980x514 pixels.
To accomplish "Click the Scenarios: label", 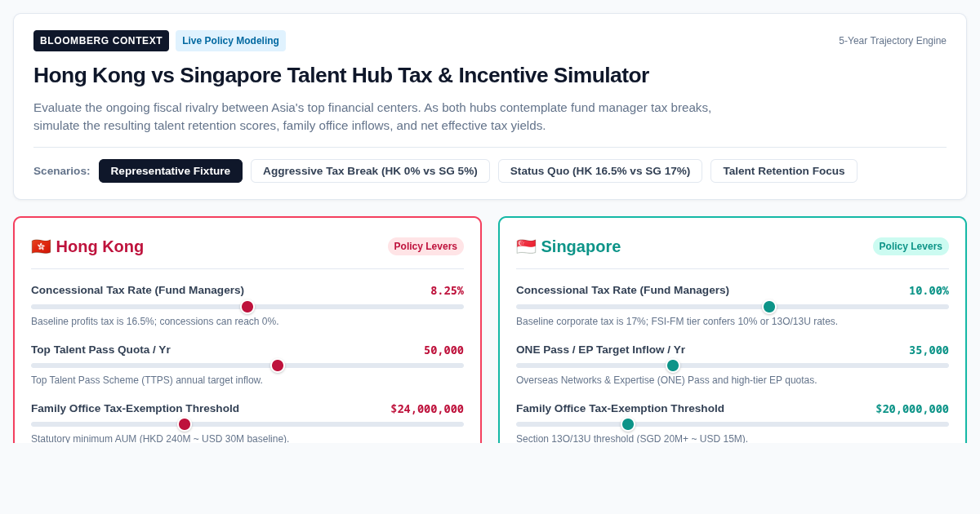I will click(x=62, y=171).
